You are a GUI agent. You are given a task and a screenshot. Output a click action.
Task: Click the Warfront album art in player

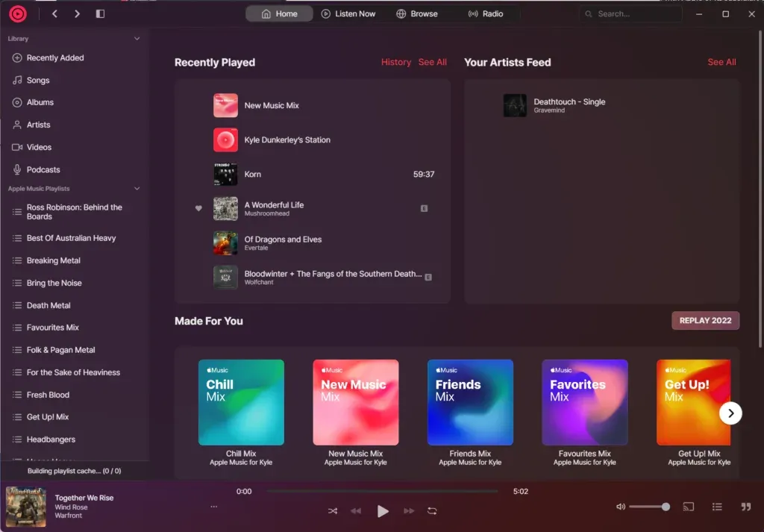tap(26, 507)
